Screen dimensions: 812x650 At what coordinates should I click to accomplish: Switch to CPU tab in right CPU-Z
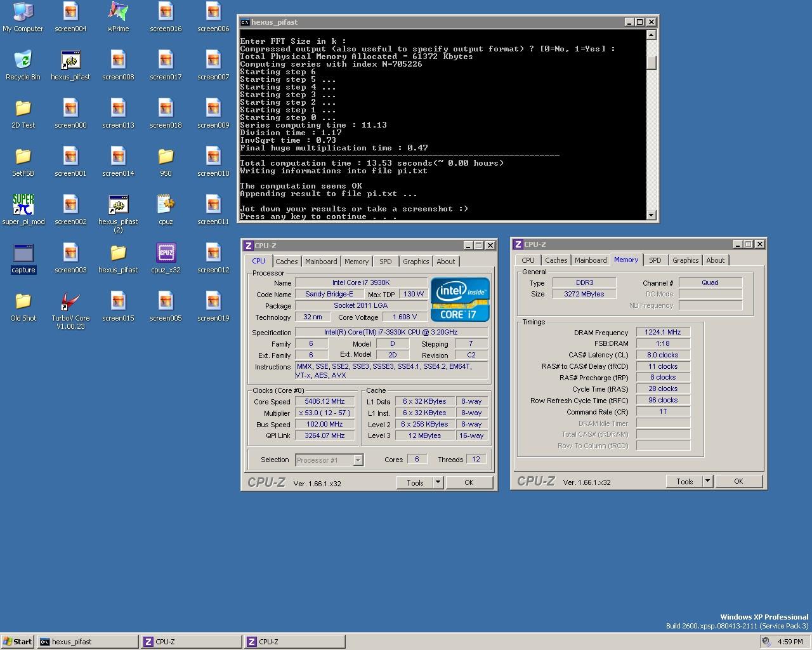pyautogui.click(x=528, y=260)
